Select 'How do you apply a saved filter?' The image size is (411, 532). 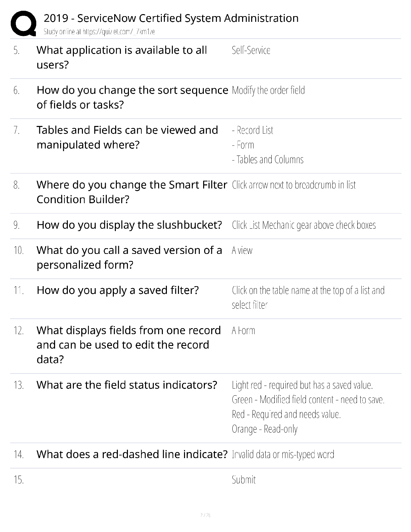(118, 290)
